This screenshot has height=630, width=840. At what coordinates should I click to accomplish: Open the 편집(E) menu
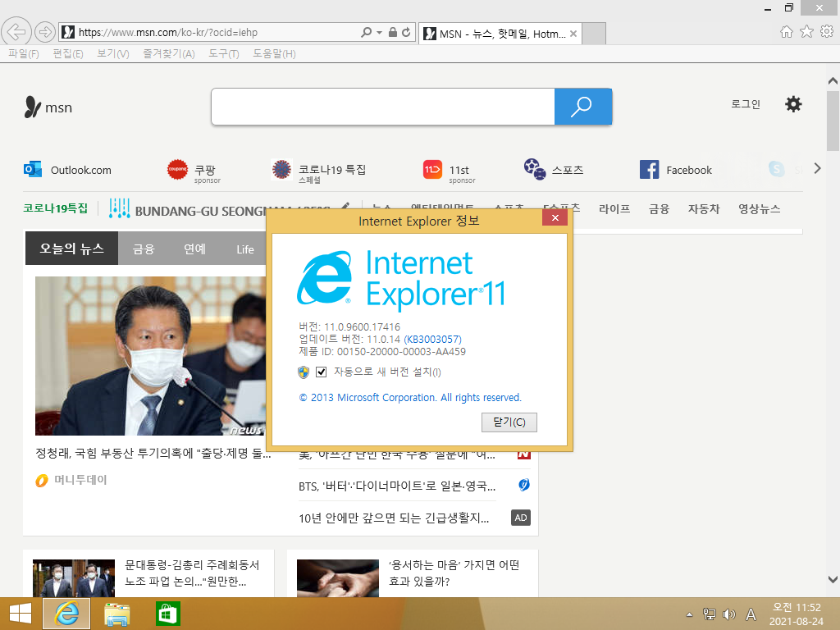tap(68, 53)
